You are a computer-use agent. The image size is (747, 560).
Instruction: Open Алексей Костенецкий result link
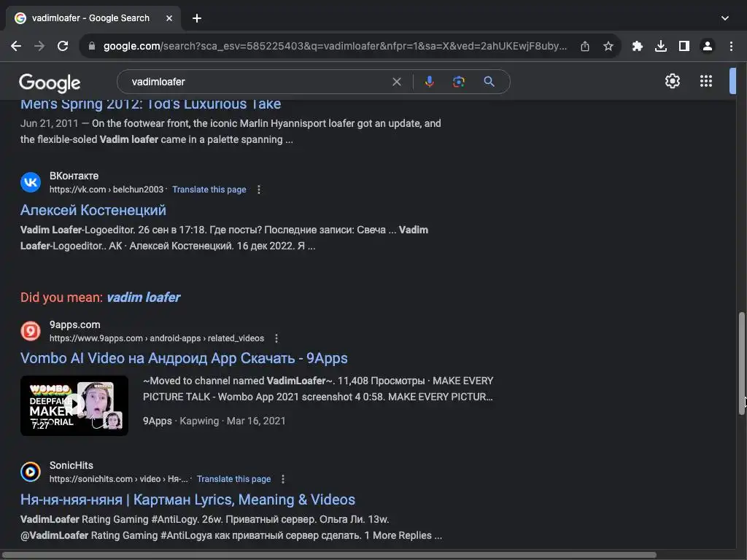click(93, 210)
